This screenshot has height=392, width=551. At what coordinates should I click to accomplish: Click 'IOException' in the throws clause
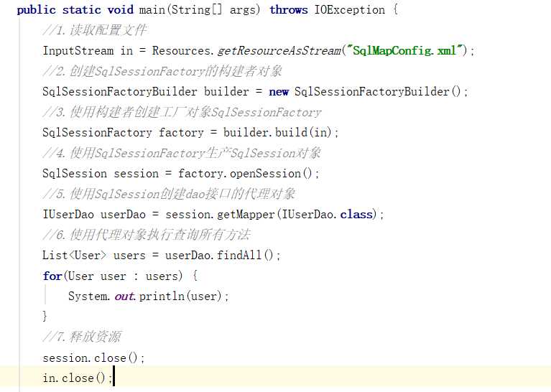[x=350, y=9]
